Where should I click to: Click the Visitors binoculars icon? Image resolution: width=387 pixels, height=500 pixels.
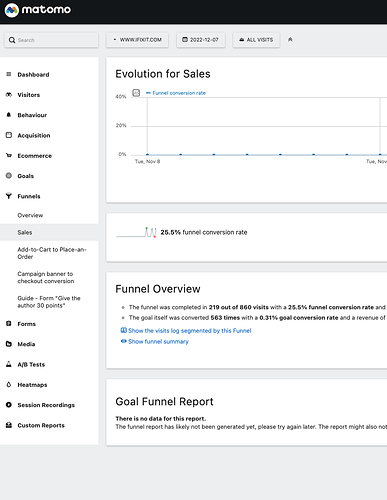(9, 95)
